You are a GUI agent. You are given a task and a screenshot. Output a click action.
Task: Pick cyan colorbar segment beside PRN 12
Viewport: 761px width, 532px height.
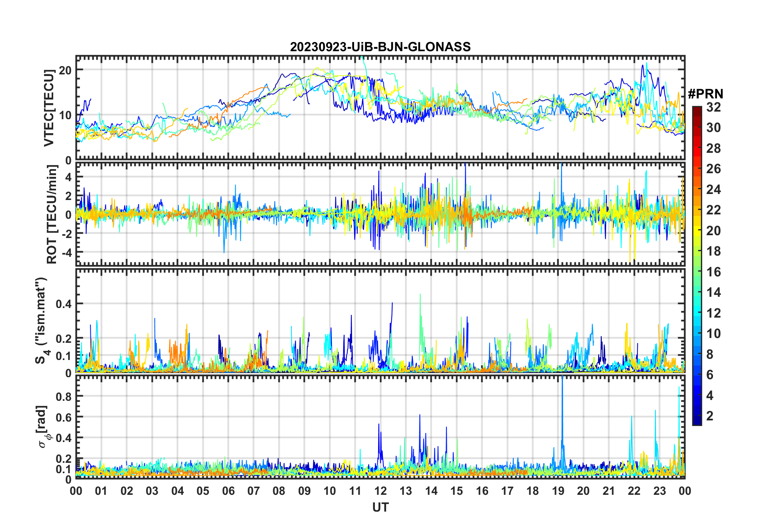click(x=697, y=313)
